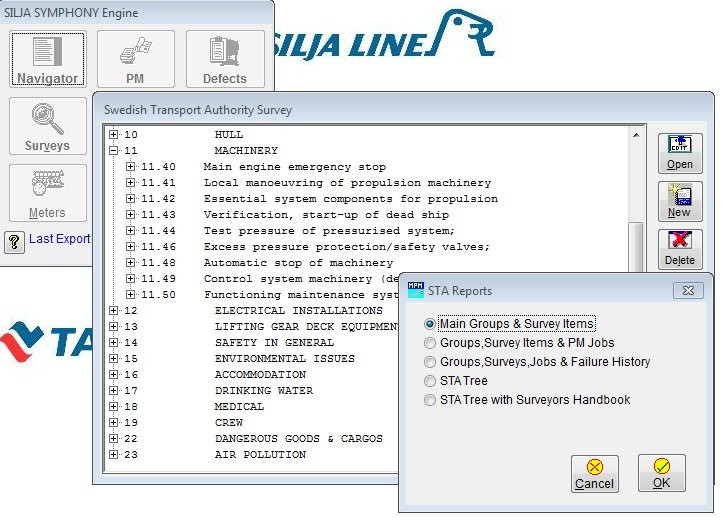Expand 17 DRINKING WATER node

(113, 391)
